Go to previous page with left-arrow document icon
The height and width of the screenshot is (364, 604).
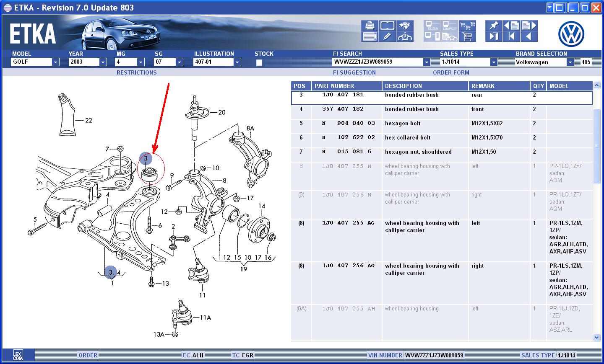click(x=511, y=26)
